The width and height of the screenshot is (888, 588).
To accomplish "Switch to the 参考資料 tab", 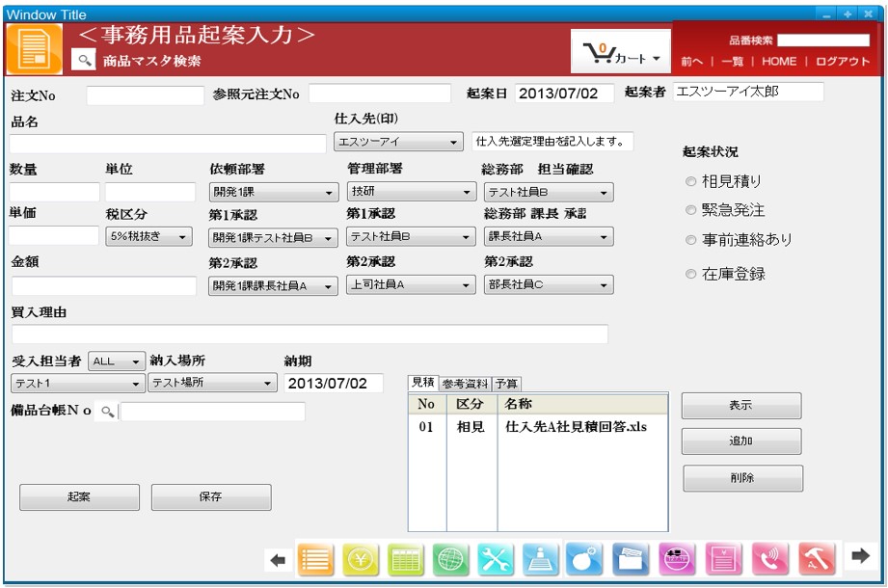I will [x=465, y=384].
